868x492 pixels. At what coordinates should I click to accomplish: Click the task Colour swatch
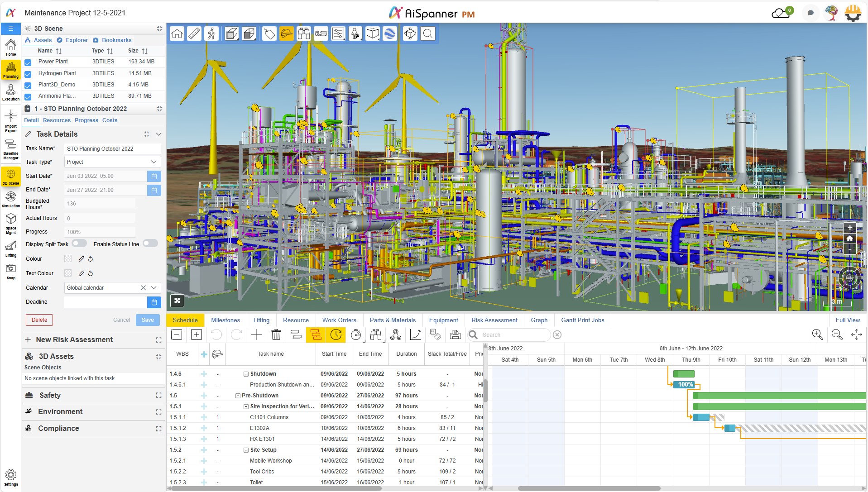(x=68, y=259)
